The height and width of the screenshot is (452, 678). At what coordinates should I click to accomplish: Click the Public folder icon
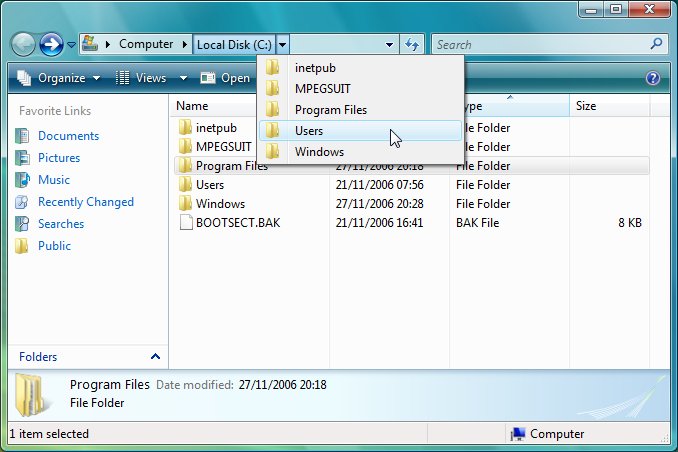click(x=21, y=246)
